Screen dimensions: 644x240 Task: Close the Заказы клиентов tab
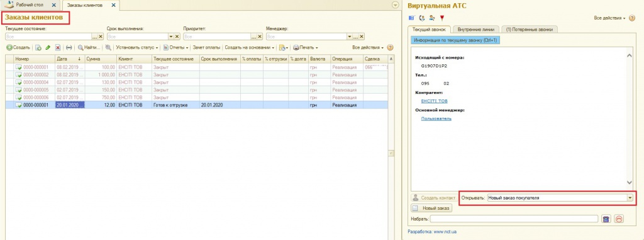coord(113,5)
